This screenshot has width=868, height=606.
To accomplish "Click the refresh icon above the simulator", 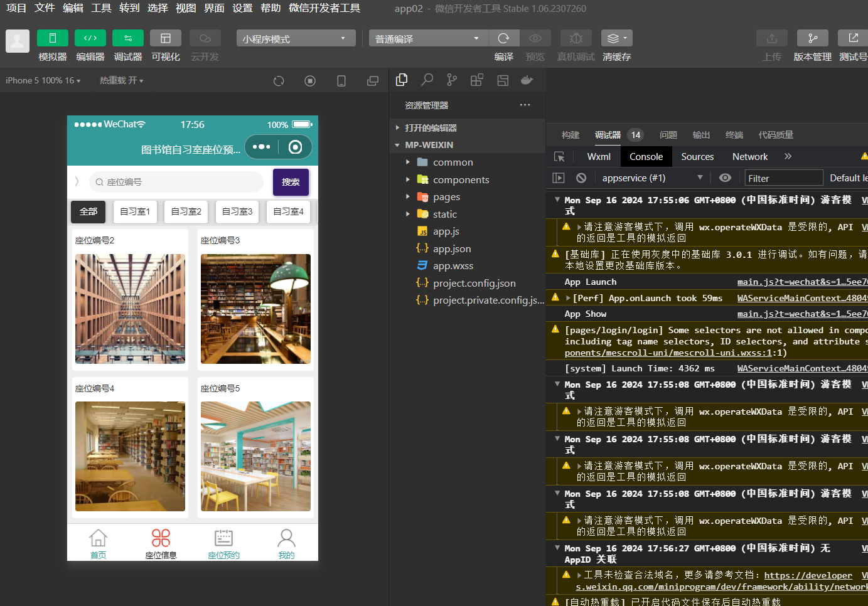I will coord(278,81).
